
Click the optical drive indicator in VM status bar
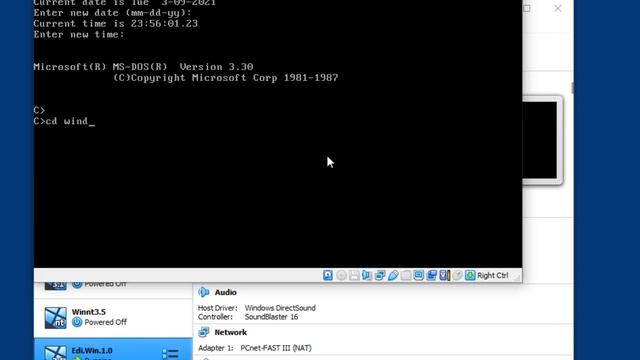pos(341,276)
